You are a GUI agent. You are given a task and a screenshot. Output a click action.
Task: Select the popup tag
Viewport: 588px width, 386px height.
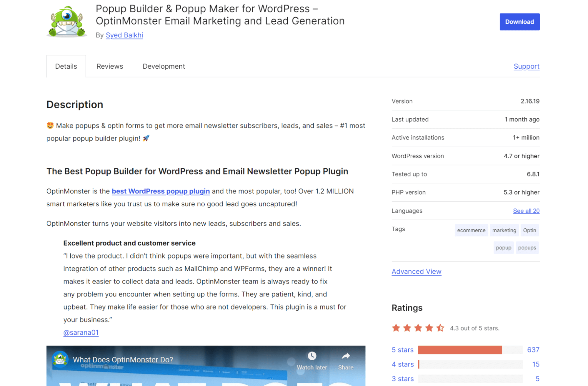coord(504,248)
